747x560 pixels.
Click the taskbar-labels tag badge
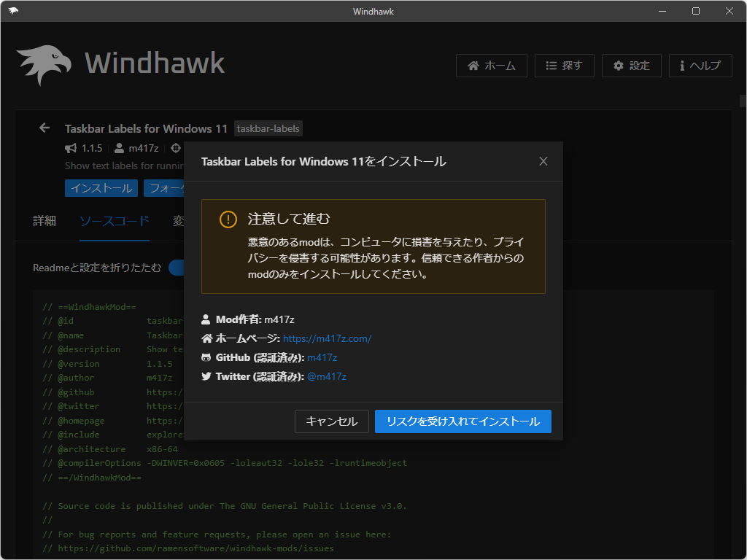[x=268, y=128]
